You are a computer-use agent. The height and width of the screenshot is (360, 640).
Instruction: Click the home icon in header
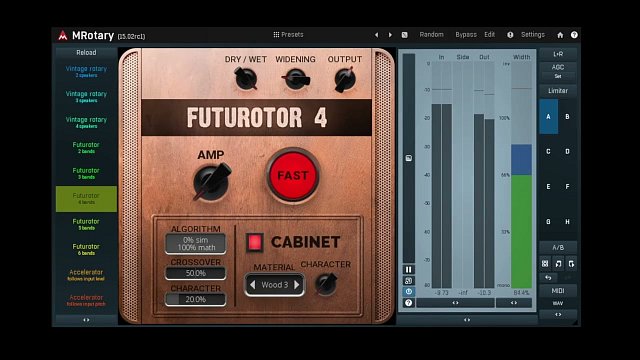(x=560, y=35)
